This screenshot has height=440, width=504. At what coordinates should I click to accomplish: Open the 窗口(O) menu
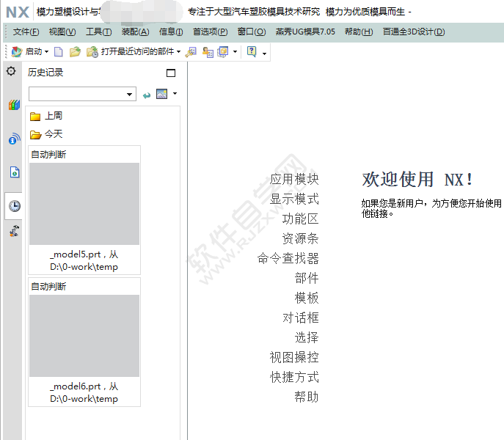click(252, 32)
